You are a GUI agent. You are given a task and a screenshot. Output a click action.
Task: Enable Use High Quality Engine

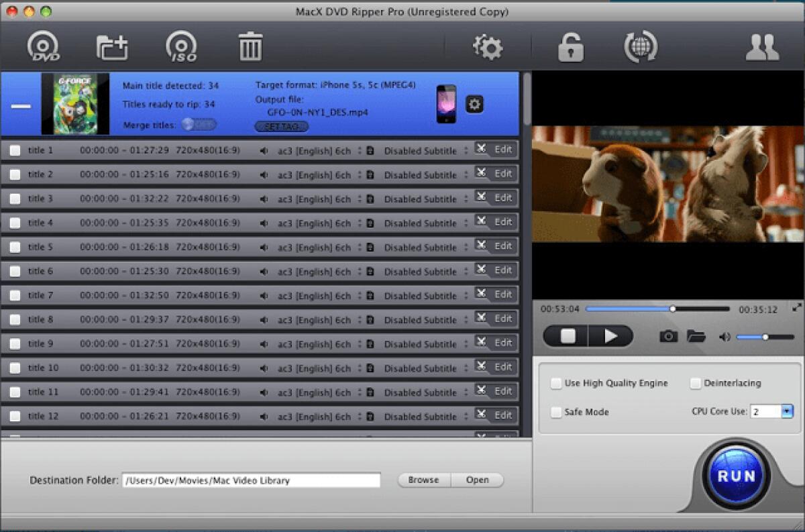pos(556,383)
